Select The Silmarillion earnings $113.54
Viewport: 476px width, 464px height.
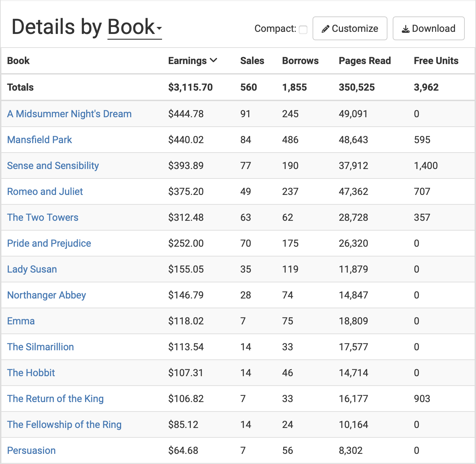(186, 347)
